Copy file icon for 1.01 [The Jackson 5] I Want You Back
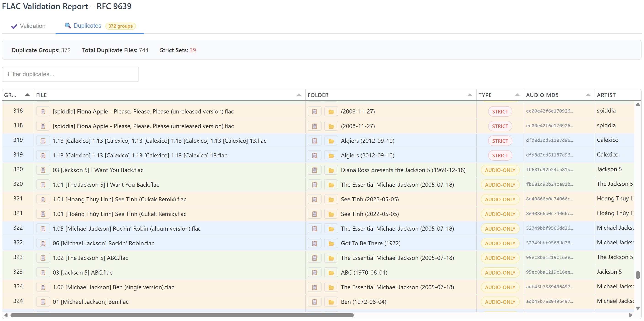Image resolution: width=644 pixels, height=321 pixels. point(43,185)
